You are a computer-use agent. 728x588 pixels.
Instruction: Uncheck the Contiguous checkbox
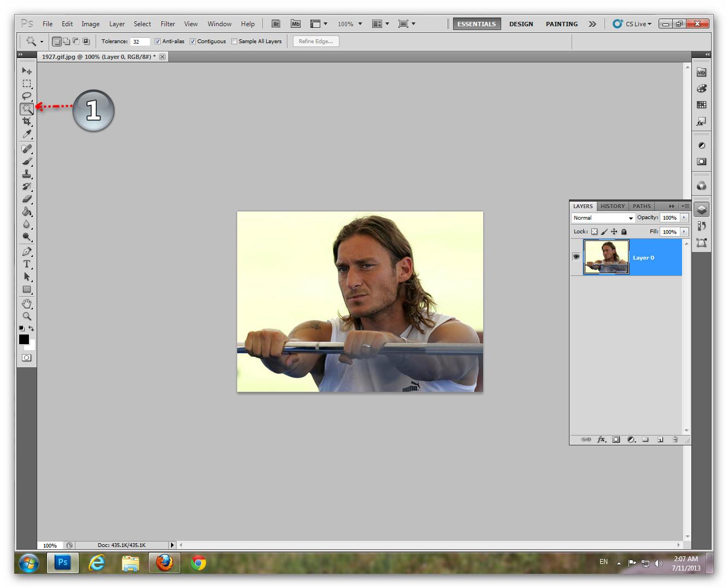[x=192, y=42]
